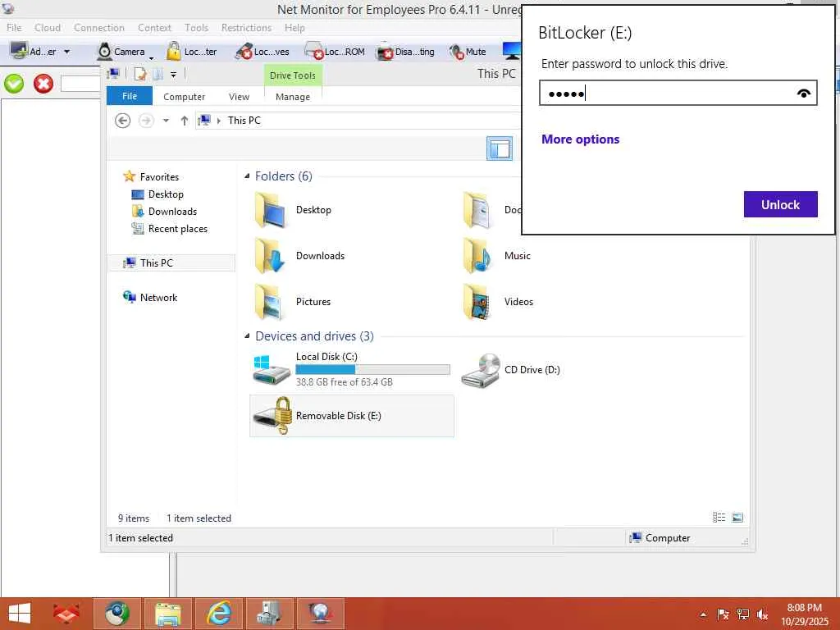Viewport: 840px width, 630px height.
Task: Click the Disable printing toolbar icon
Action: 385,52
